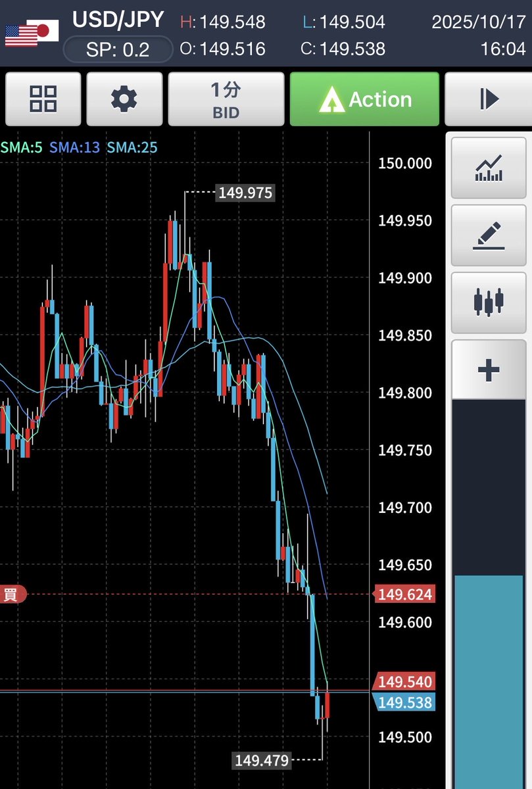Tap the US and Japan flag icon
532x789 pixels.
click(32, 33)
